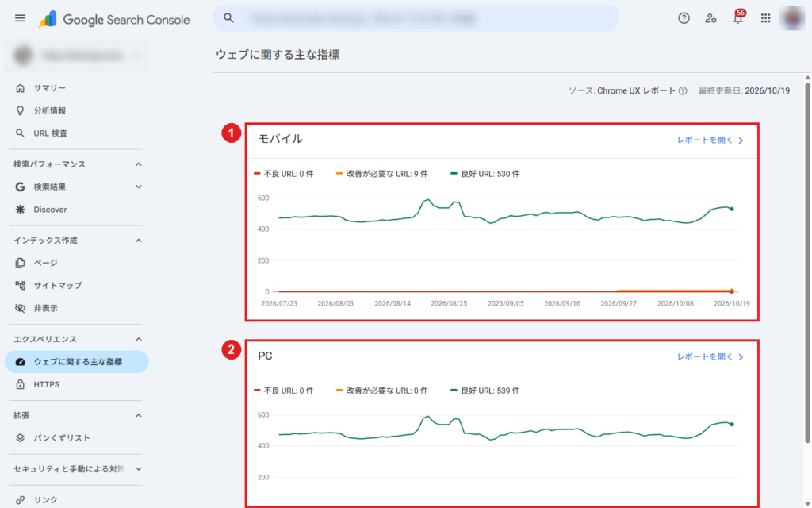Open notifications bell with 56 badge

coord(738,17)
